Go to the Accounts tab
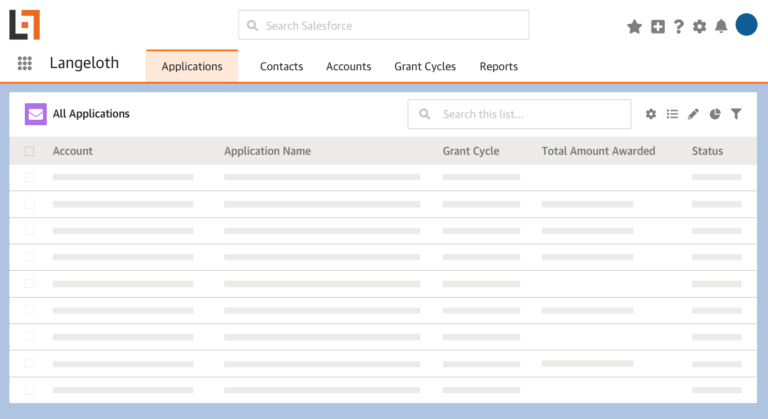 click(349, 66)
